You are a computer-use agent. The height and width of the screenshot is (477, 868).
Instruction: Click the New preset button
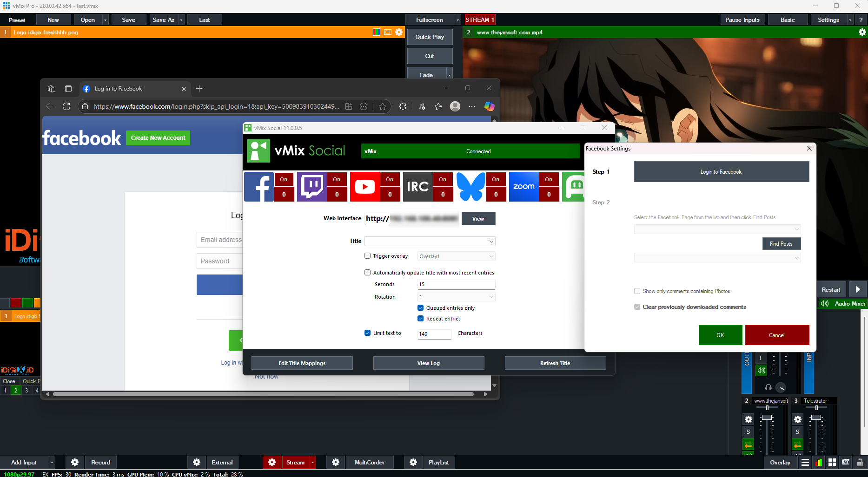[x=53, y=20]
